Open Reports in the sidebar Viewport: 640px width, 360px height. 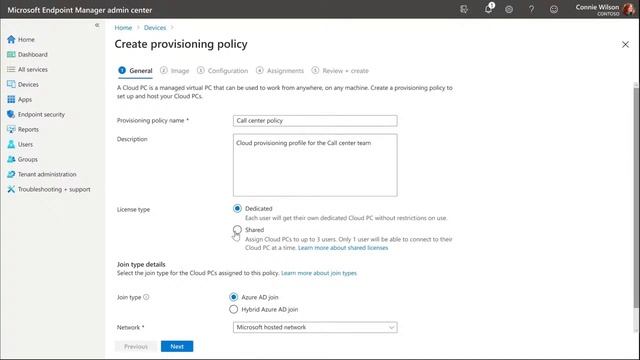tap(23, 129)
